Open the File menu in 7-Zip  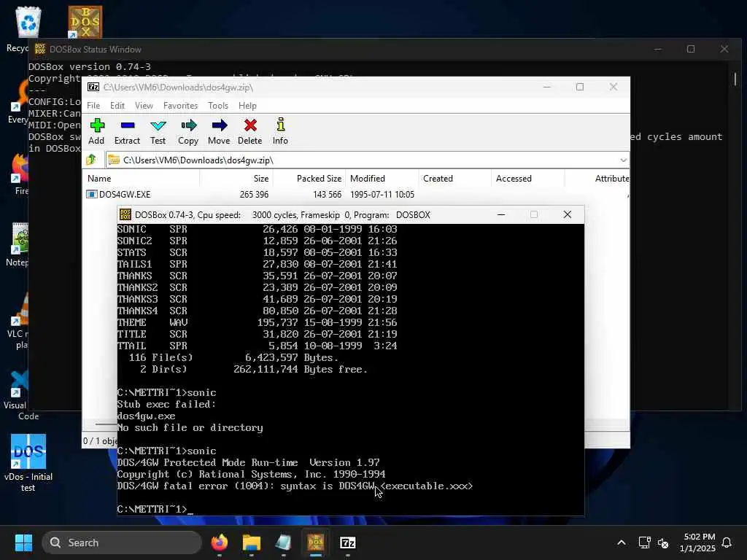click(93, 106)
